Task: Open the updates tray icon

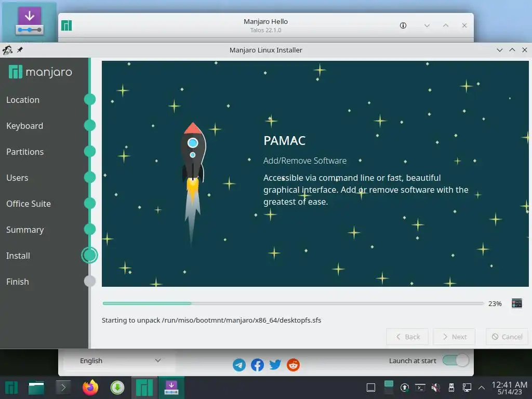Action: coord(404,388)
